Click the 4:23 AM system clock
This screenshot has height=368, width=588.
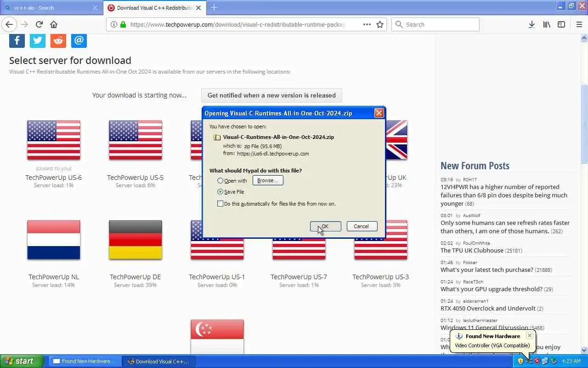[571, 361]
